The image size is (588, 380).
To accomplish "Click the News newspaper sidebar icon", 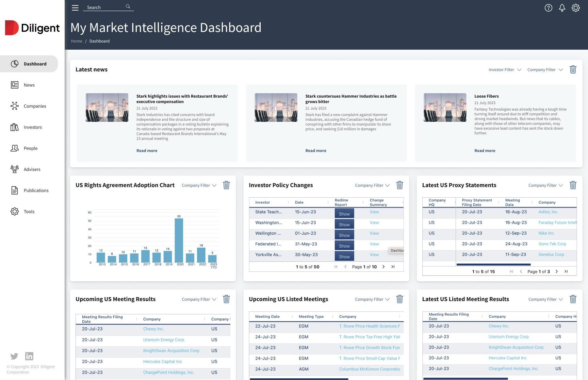I will 15,85.
